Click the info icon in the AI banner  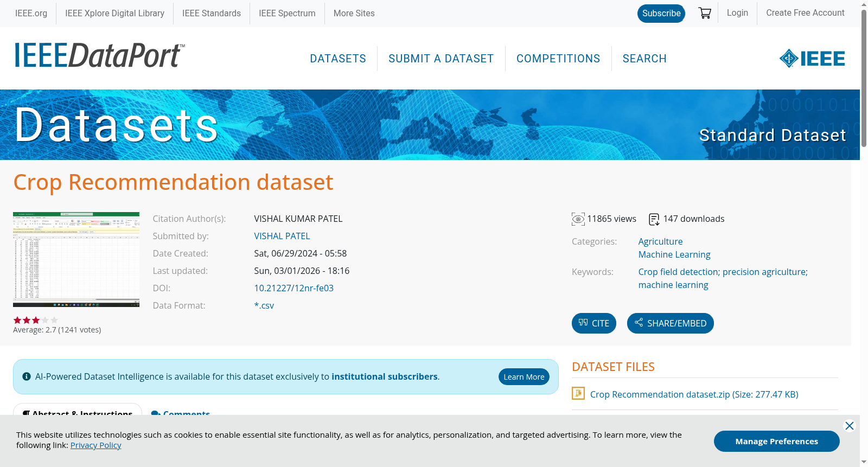27,376
